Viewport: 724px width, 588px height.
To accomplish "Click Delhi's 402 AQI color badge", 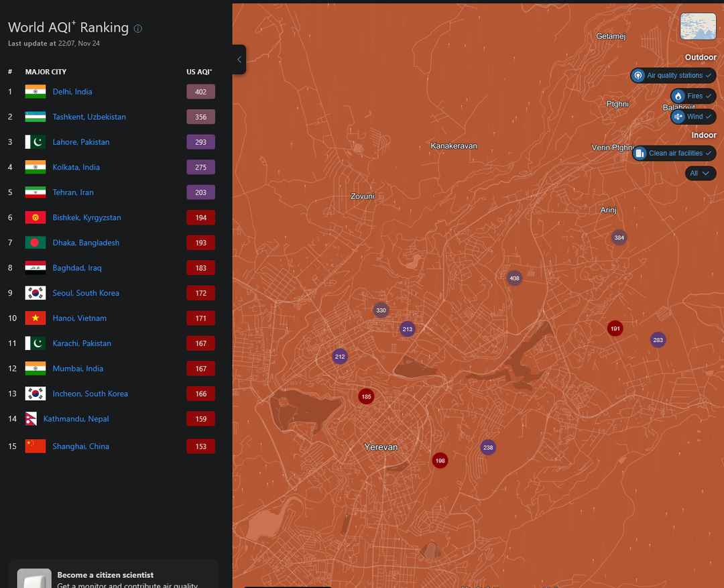I will [200, 92].
